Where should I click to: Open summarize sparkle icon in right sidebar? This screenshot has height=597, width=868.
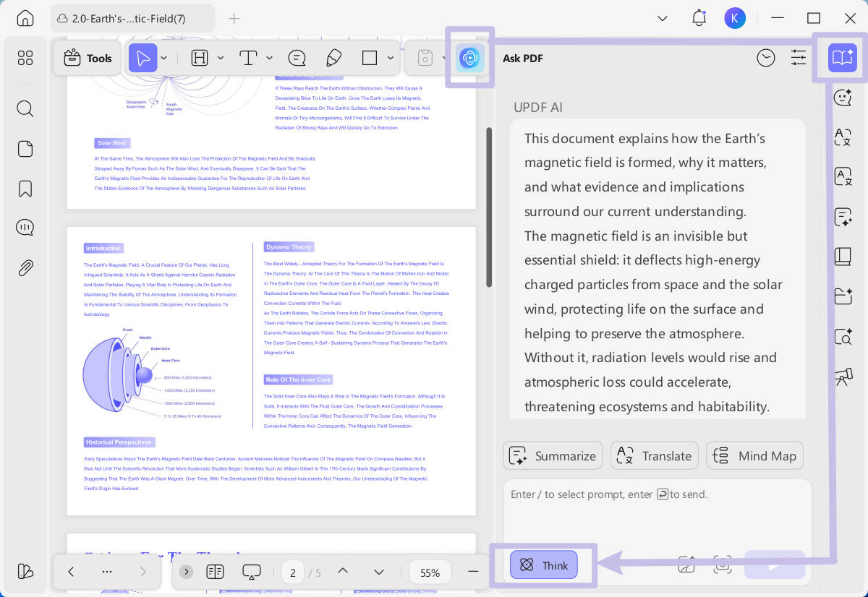click(x=843, y=217)
